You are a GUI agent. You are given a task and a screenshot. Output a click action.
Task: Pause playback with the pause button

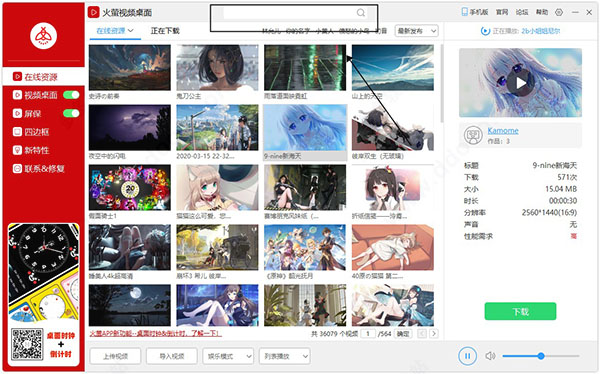(467, 356)
